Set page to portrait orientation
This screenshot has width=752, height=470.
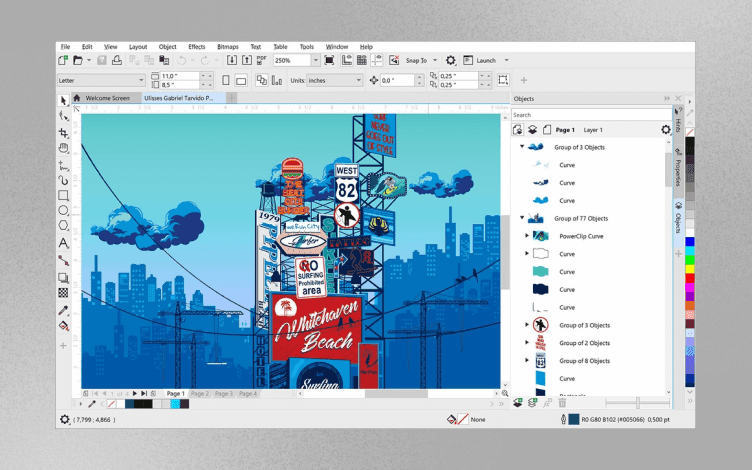point(226,81)
